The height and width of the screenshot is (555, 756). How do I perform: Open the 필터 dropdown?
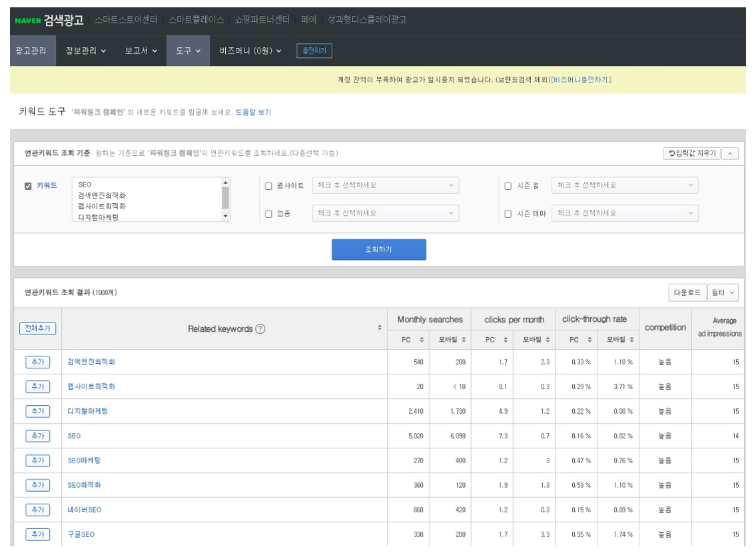tap(723, 292)
